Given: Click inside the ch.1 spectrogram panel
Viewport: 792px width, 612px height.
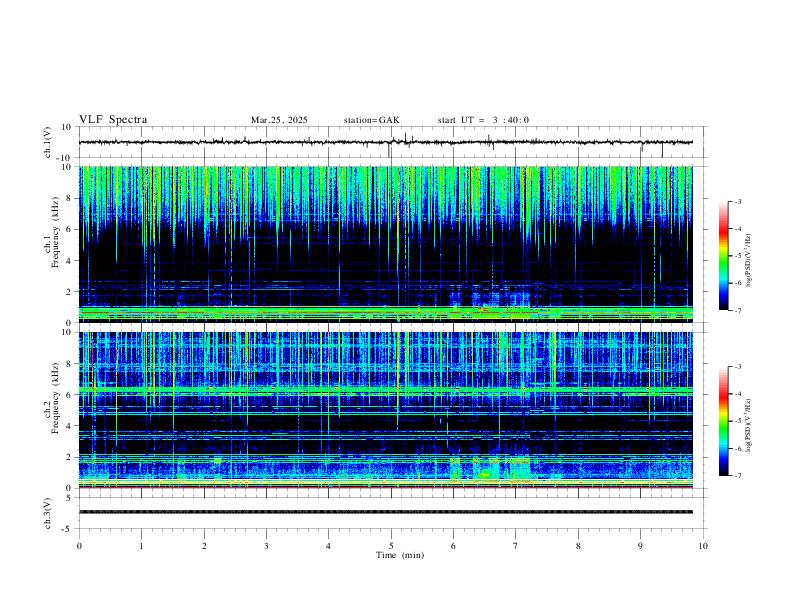Looking at the screenshot, I should click(386, 244).
